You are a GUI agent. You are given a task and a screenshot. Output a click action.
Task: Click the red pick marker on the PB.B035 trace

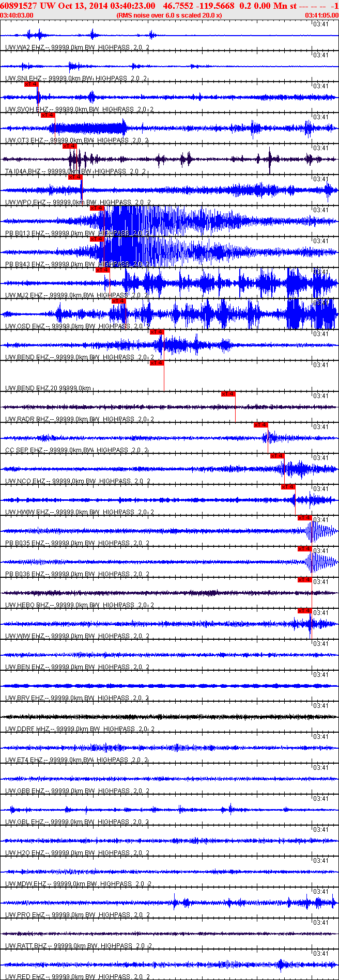(305, 518)
